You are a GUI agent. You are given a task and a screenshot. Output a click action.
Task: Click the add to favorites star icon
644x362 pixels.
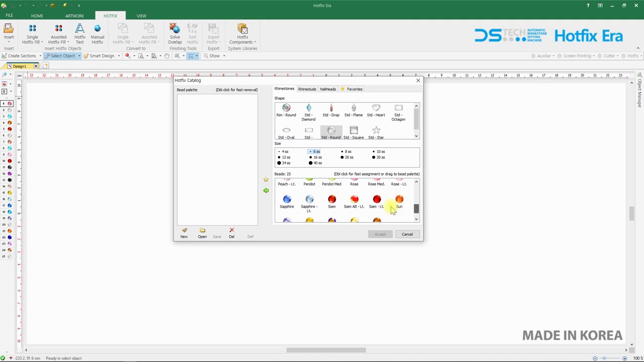point(266,179)
